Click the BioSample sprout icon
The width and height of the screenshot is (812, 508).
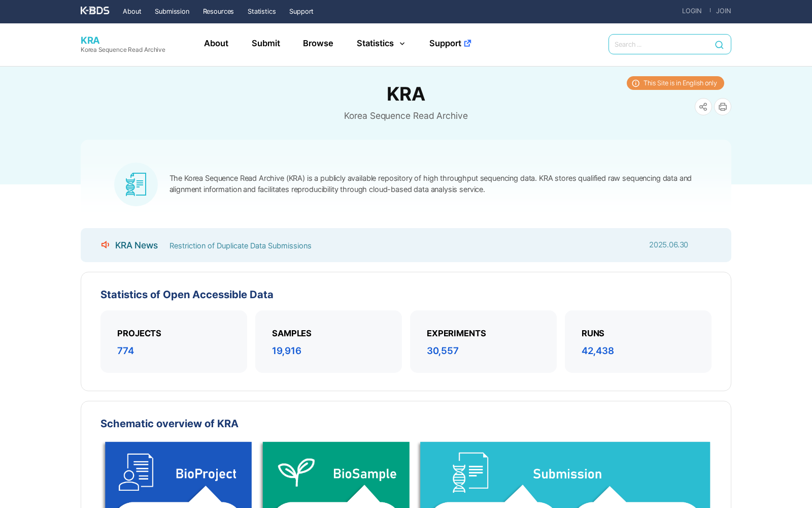click(x=296, y=472)
